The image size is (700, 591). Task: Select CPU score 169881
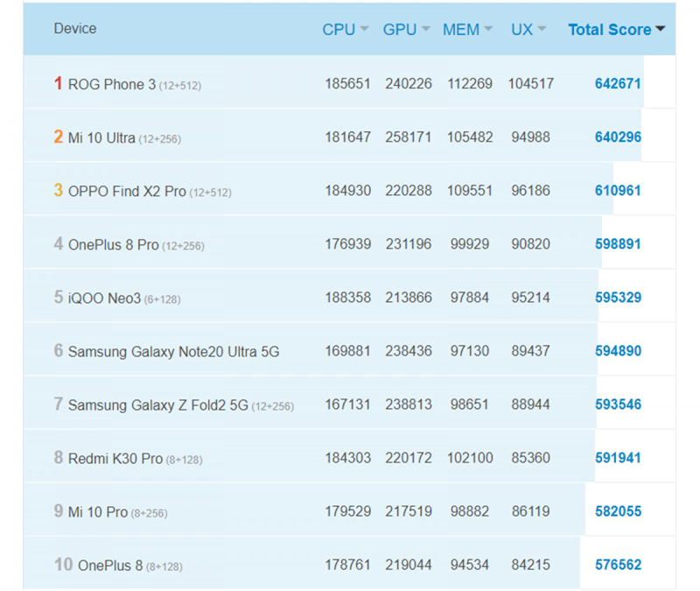click(347, 351)
